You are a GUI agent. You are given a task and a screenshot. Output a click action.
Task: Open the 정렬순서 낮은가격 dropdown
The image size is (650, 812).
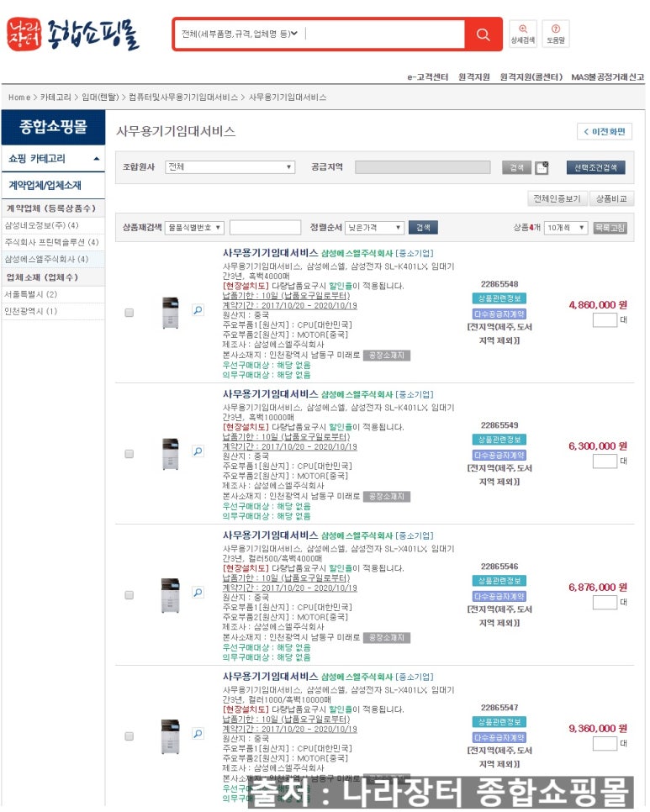point(374,227)
